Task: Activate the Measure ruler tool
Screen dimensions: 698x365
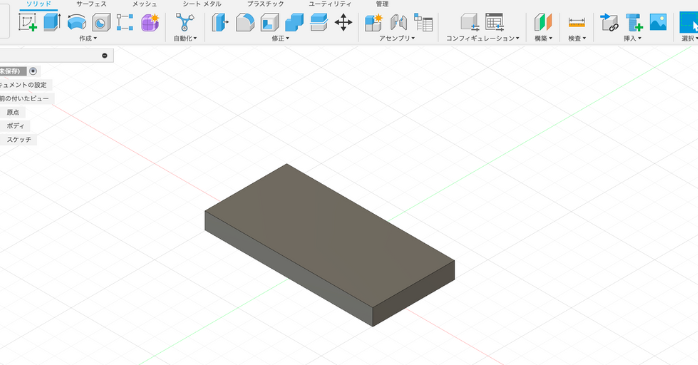Action: pos(577,22)
